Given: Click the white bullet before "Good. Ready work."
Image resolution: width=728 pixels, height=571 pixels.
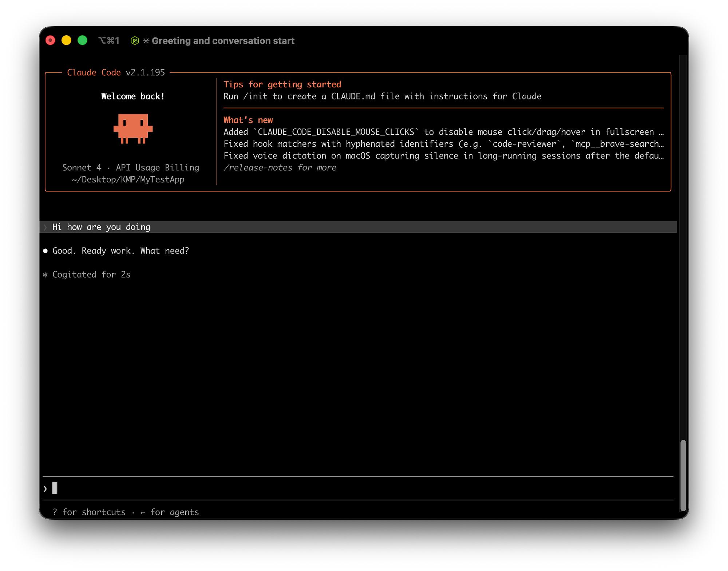Looking at the screenshot, I should (45, 251).
